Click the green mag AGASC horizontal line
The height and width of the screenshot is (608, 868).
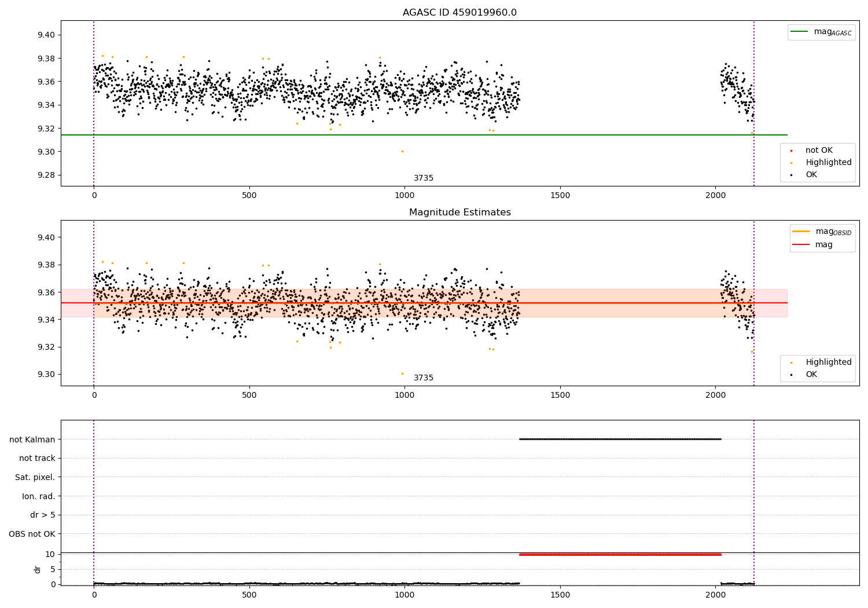[424, 135]
